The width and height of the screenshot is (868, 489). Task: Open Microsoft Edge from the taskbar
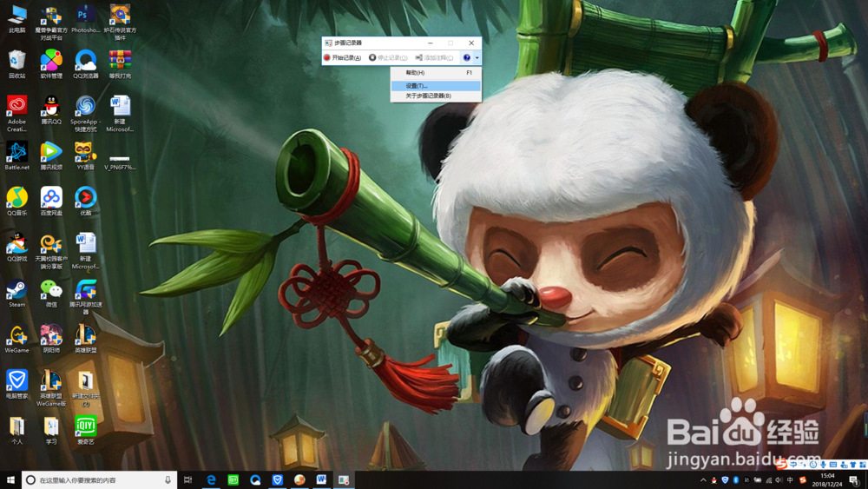point(211,479)
